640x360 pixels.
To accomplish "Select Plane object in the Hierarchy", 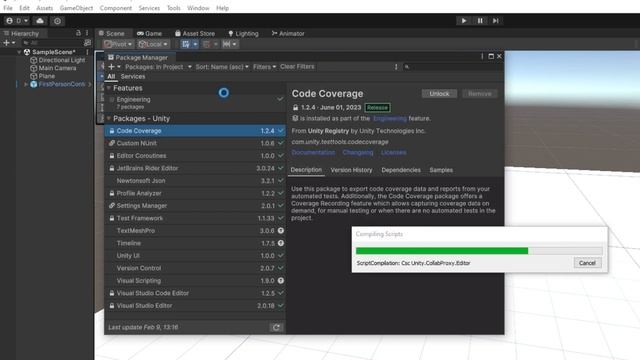I will point(47,76).
